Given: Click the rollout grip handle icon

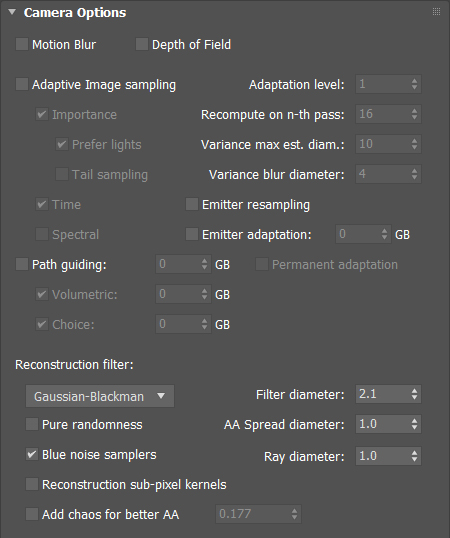Looking at the screenshot, I should click(436, 12).
